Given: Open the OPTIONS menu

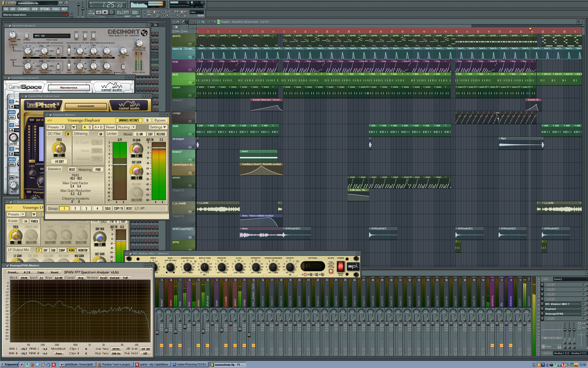Looking at the screenshot, I should tap(45, 9).
